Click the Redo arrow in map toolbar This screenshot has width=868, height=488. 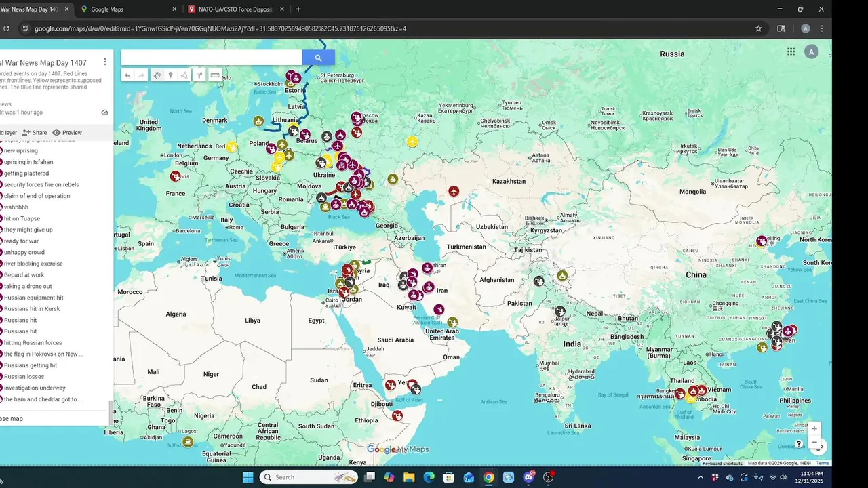pyautogui.click(x=142, y=75)
